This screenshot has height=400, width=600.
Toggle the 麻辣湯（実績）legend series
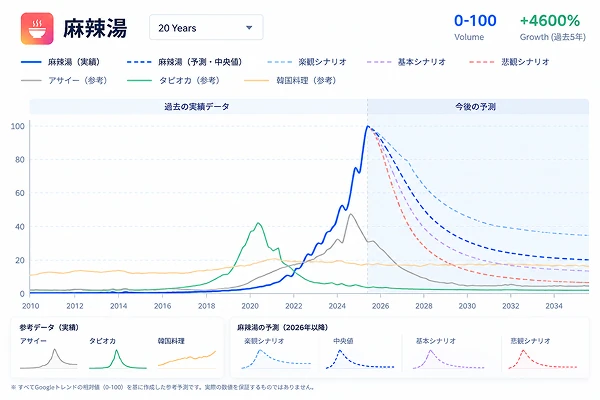pos(60,62)
